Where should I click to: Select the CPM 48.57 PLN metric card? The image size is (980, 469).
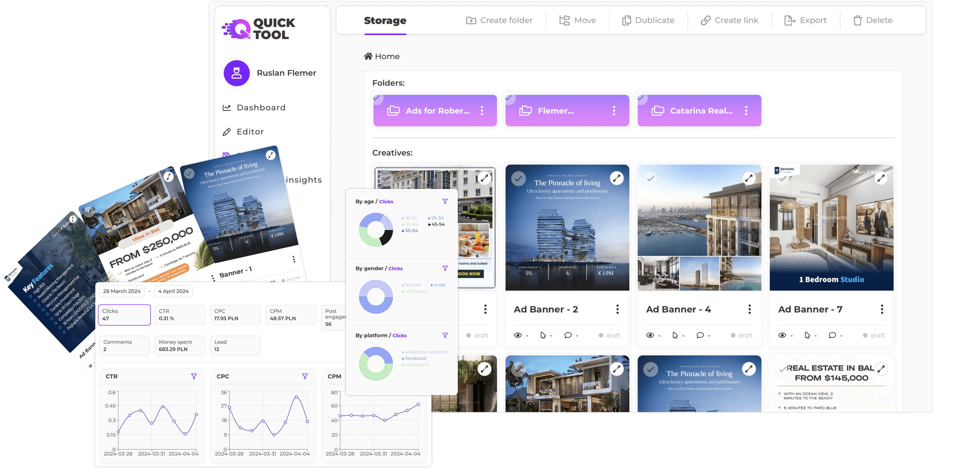(x=291, y=315)
